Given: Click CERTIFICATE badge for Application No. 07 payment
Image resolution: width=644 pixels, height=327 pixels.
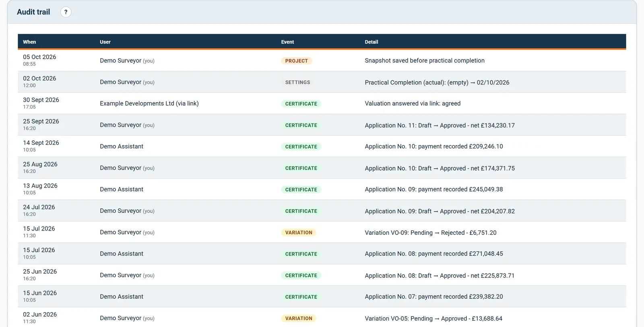Looking at the screenshot, I should pyautogui.click(x=301, y=297).
